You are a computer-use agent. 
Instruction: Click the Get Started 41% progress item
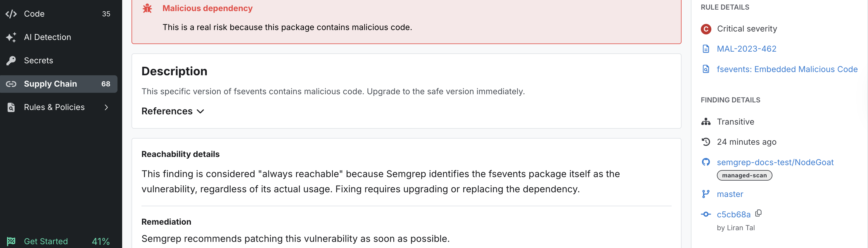[46, 241]
